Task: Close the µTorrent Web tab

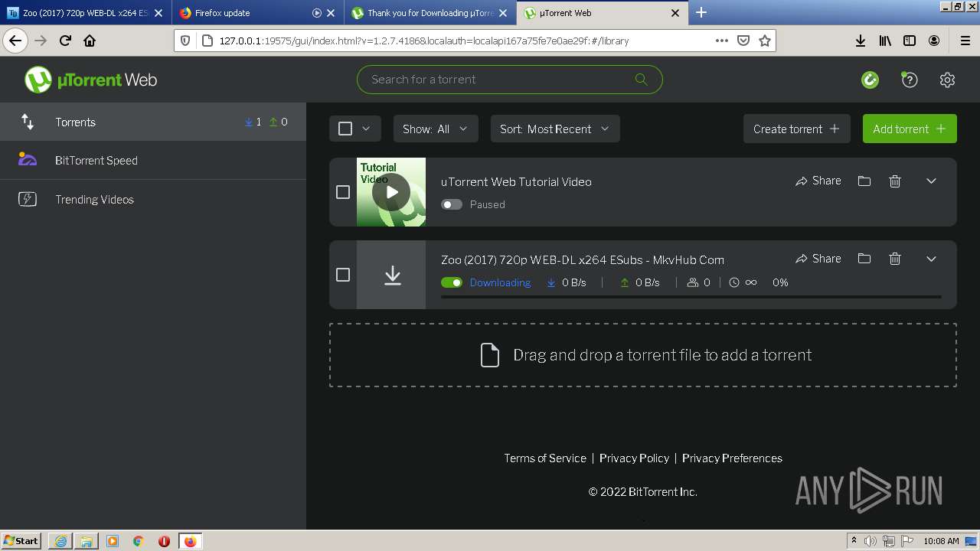Action: 675,13
